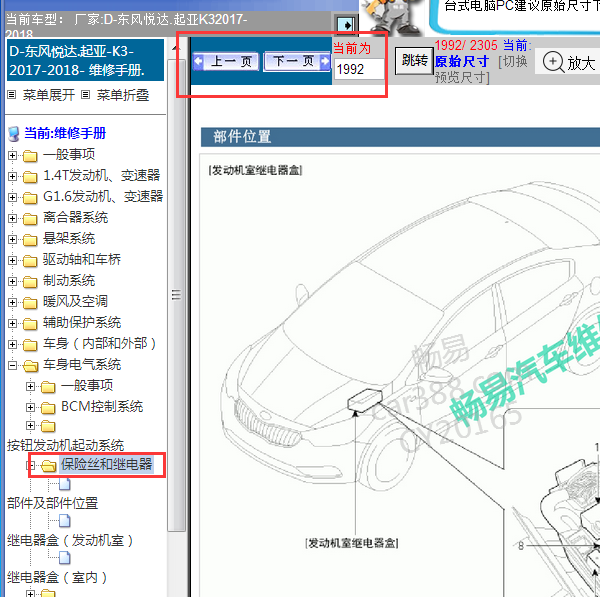Select the 暖风及空调 tree item
The height and width of the screenshot is (597, 600).
75,302
